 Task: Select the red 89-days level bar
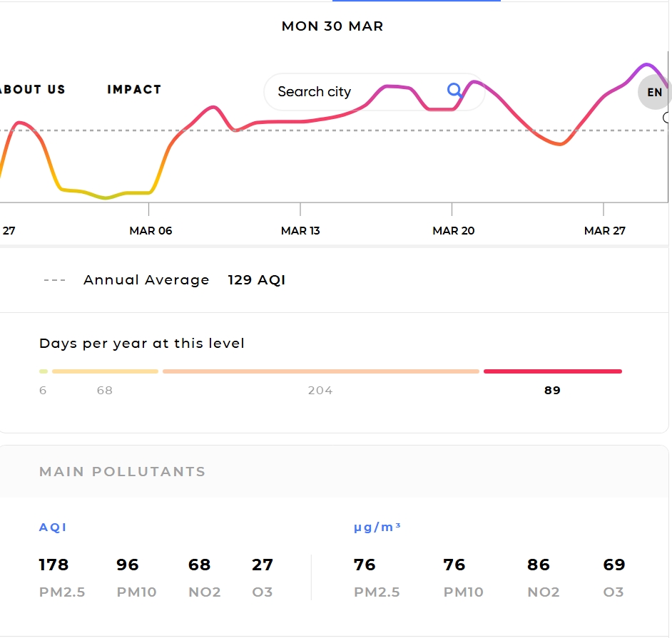(x=552, y=371)
